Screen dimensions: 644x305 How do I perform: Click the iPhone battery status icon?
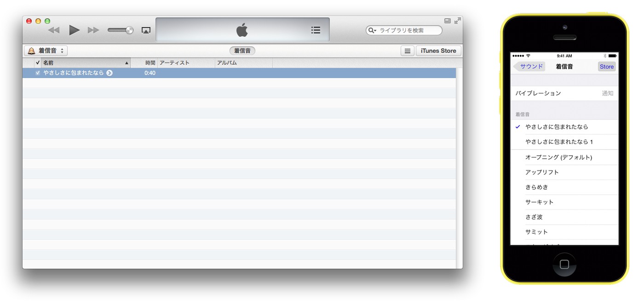[x=613, y=56]
